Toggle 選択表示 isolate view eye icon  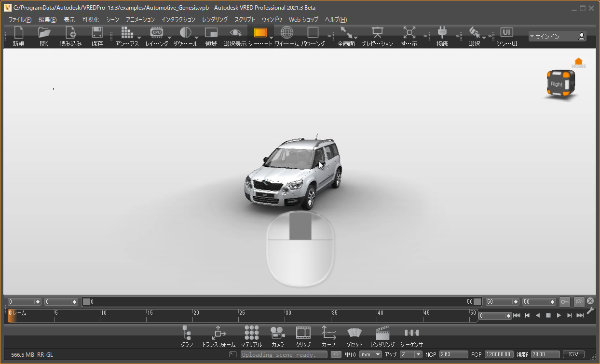click(x=235, y=32)
